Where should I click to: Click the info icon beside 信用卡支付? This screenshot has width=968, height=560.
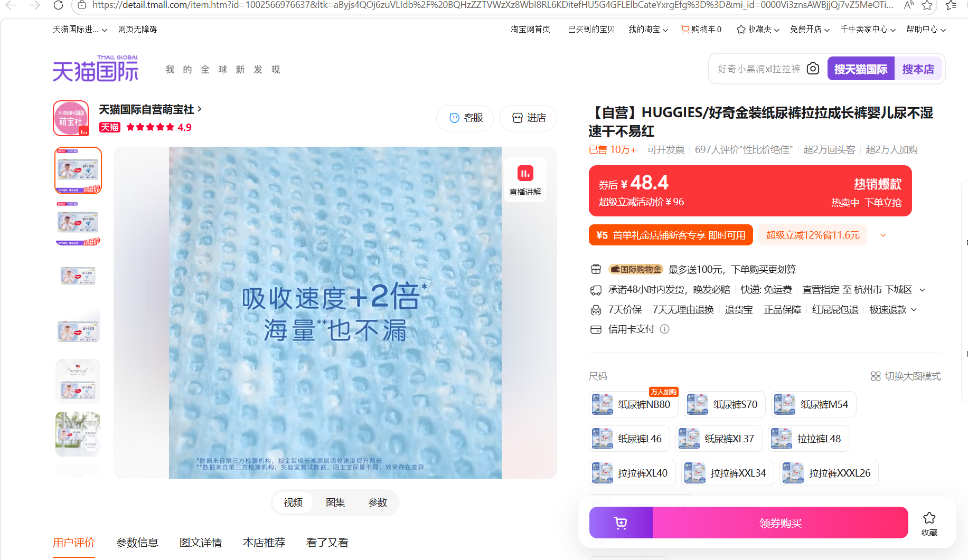pyautogui.click(x=665, y=329)
